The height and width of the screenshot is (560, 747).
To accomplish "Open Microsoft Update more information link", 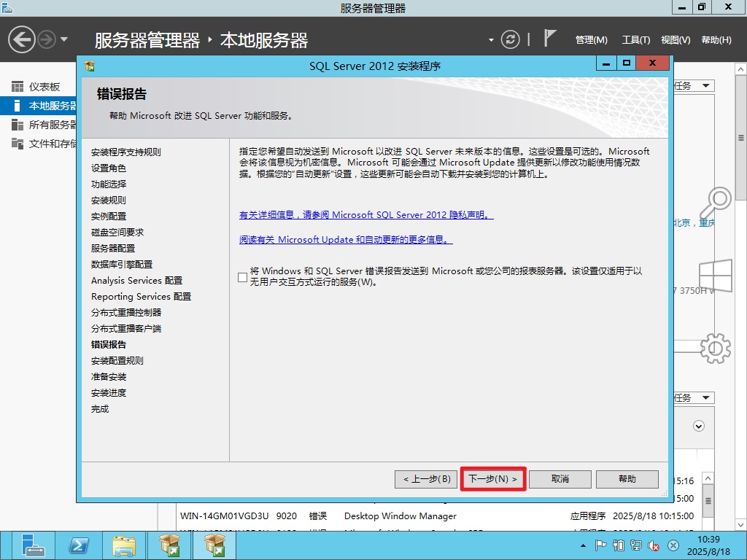I will click(x=345, y=239).
